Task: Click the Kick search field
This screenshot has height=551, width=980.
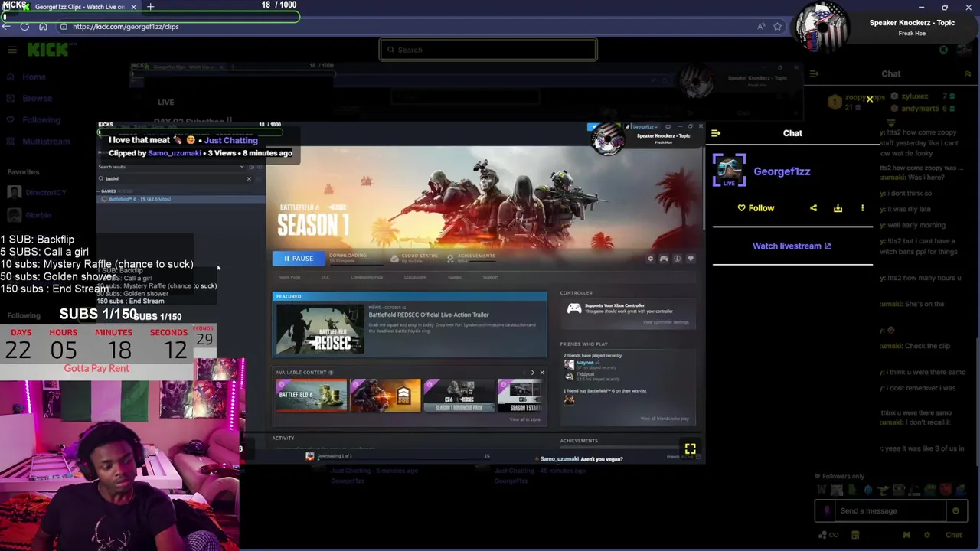Action: tap(488, 50)
